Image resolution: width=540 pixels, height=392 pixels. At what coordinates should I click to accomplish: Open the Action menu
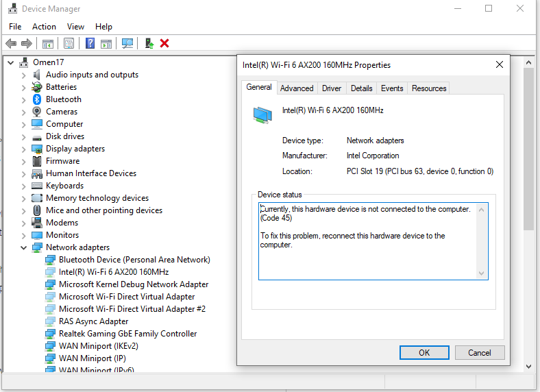pyautogui.click(x=44, y=27)
